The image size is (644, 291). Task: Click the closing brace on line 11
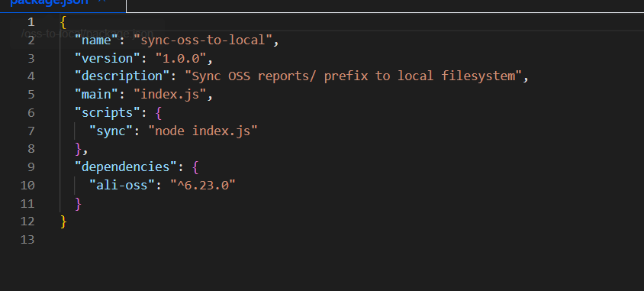[78, 203]
